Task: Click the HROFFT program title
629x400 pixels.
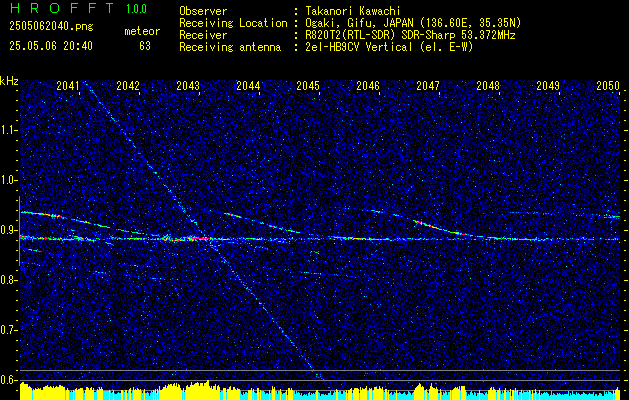Action: [61, 8]
